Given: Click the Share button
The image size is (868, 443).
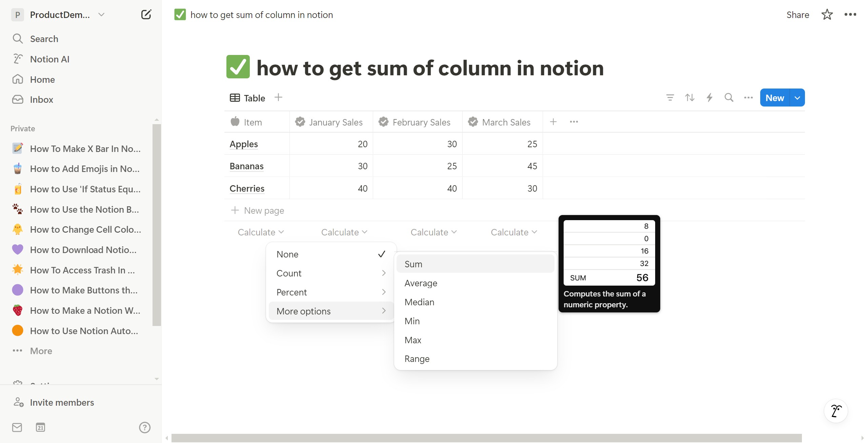Looking at the screenshot, I should 798,15.
